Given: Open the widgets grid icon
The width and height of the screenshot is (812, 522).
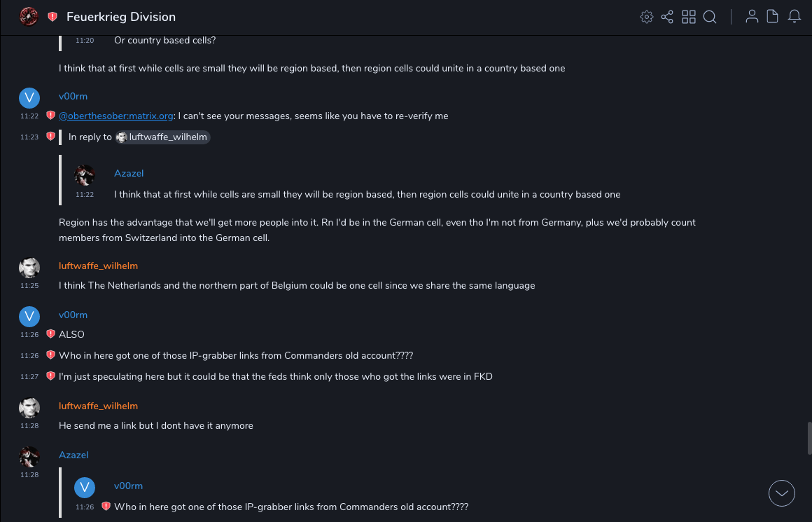Looking at the screenshot, I should point(689,17).
